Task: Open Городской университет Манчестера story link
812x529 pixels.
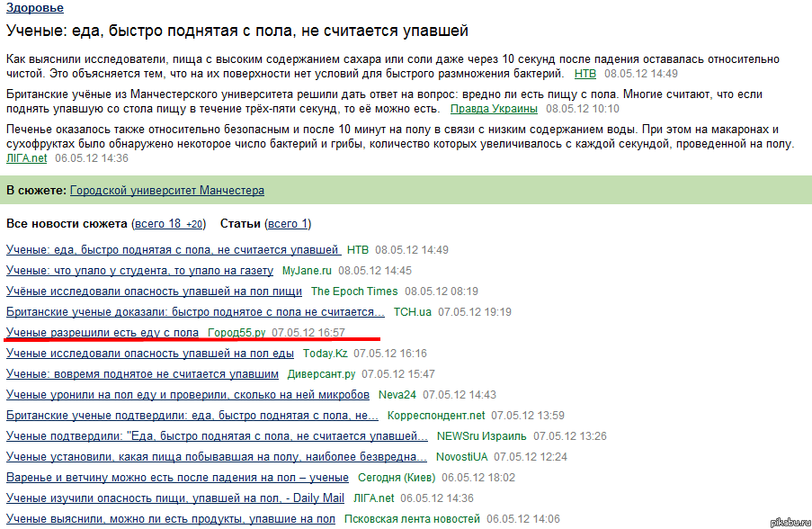Action: pos(167,191)
